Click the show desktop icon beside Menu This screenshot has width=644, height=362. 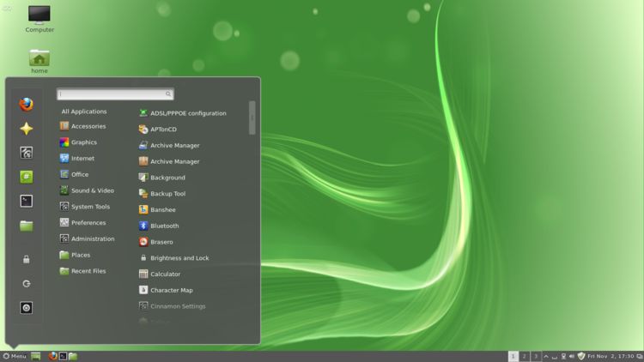36,356
